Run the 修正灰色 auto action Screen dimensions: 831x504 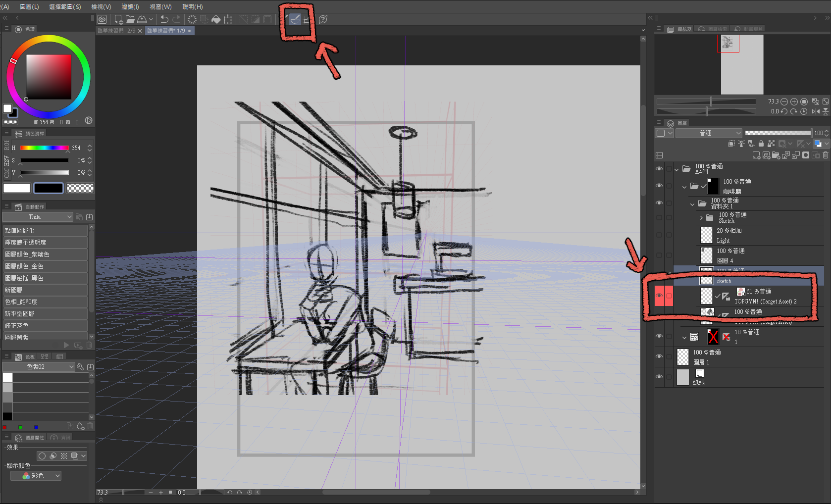tap(45, 325)
